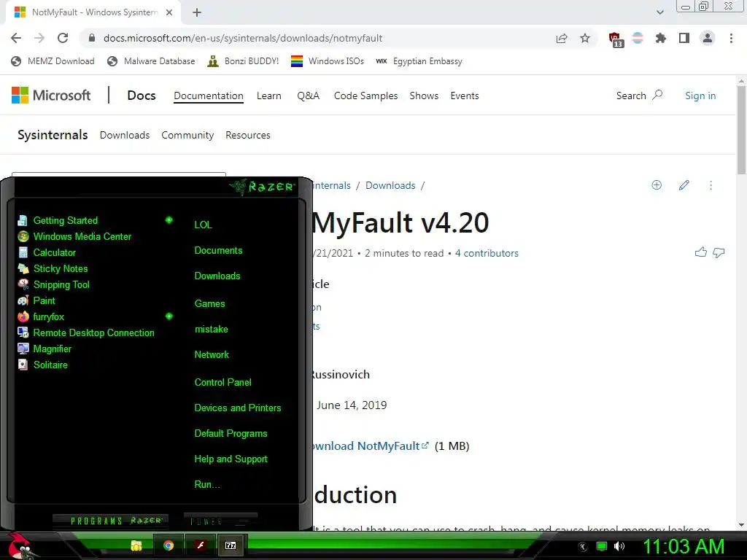Click Run... in the Start menu

[207, 485]
